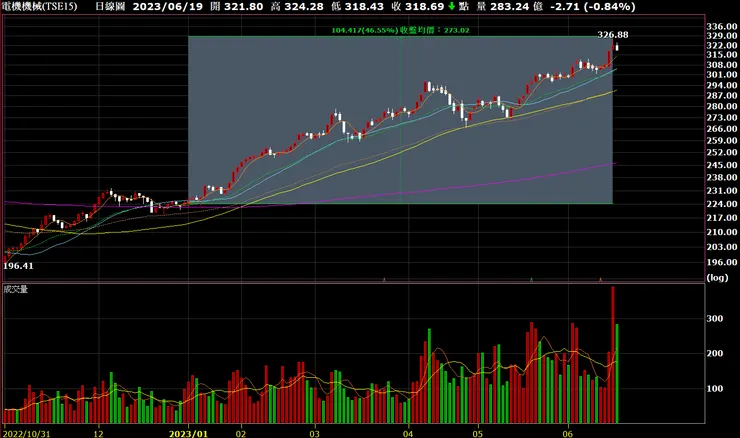Click the 04 month label on date axis
This screenshot has width=740, height=438.
(x=408, y=433)
